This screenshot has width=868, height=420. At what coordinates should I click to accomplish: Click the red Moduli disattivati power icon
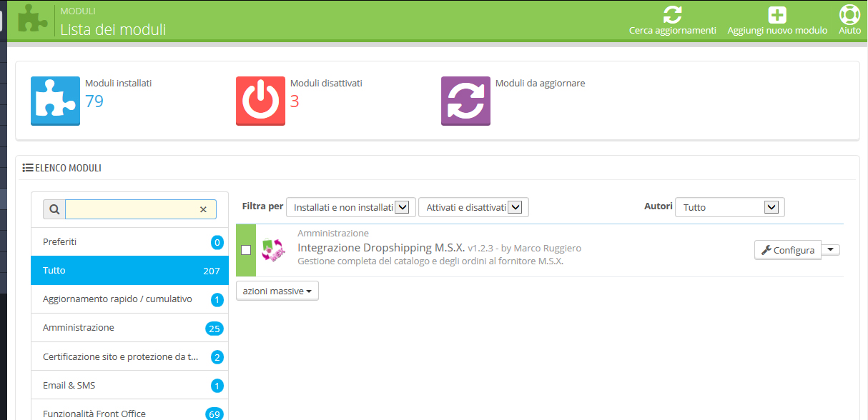(260, 101)
